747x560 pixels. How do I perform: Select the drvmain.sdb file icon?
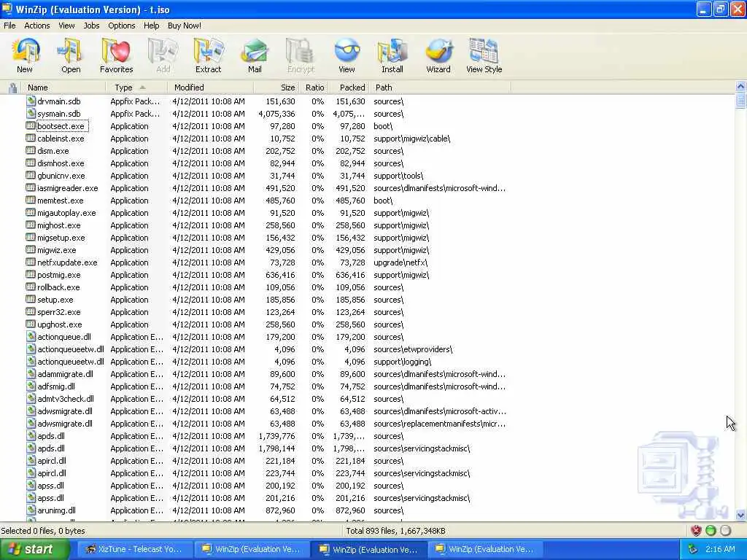(31, 101)
